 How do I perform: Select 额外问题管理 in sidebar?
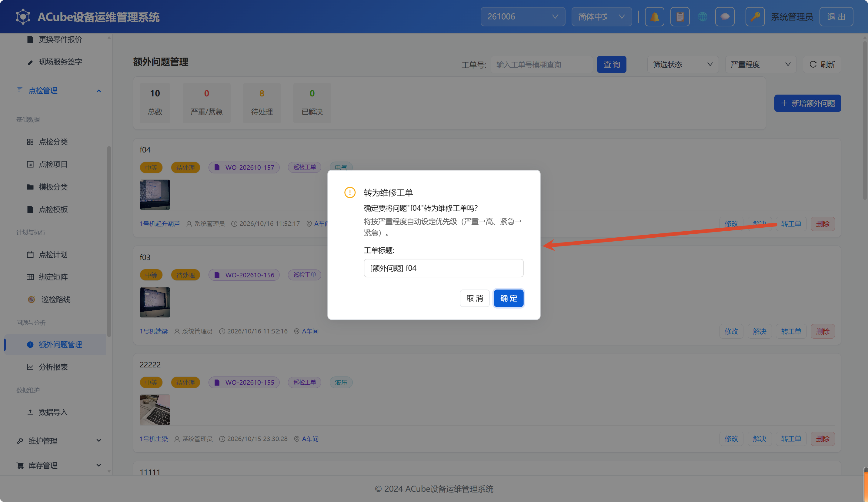[55, 345]
